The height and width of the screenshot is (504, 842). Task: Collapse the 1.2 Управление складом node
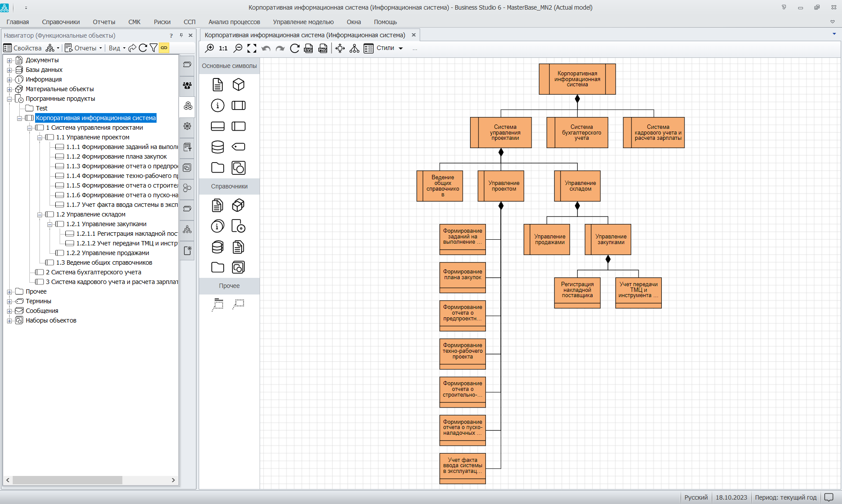(x=39, y=215)
